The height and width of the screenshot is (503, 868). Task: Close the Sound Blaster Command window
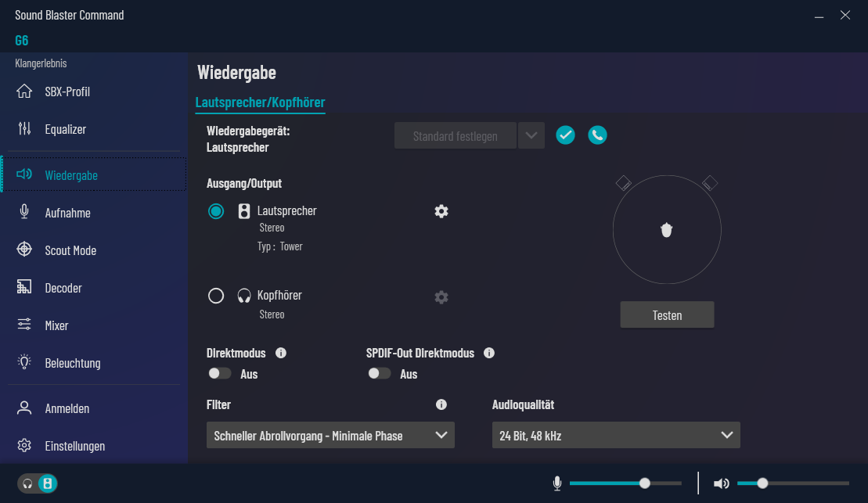click(845, 15)
